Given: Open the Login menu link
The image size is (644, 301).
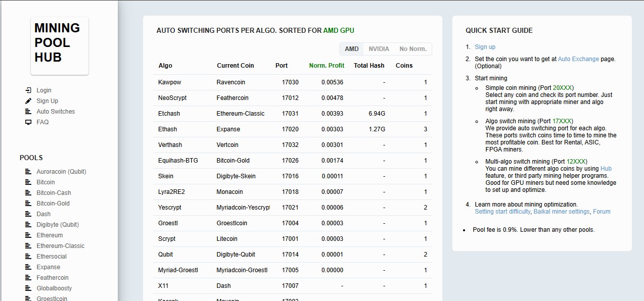Looking at the screenshot, I should [x=44, y=90].
